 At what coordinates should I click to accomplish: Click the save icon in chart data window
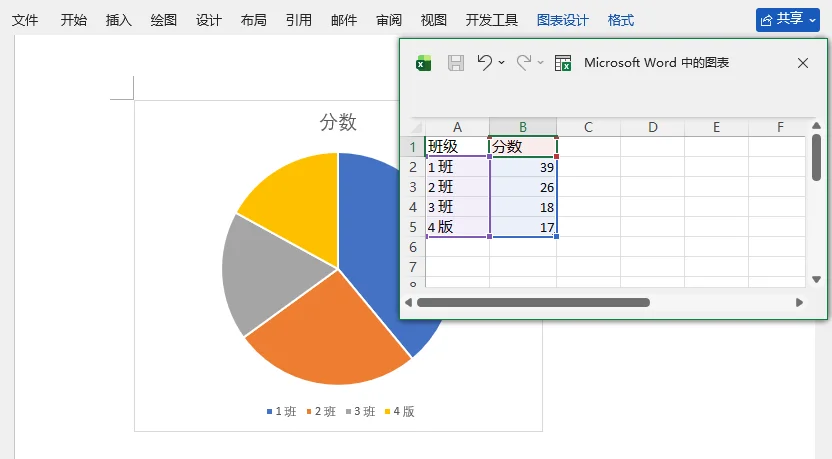tap(456, 63)
